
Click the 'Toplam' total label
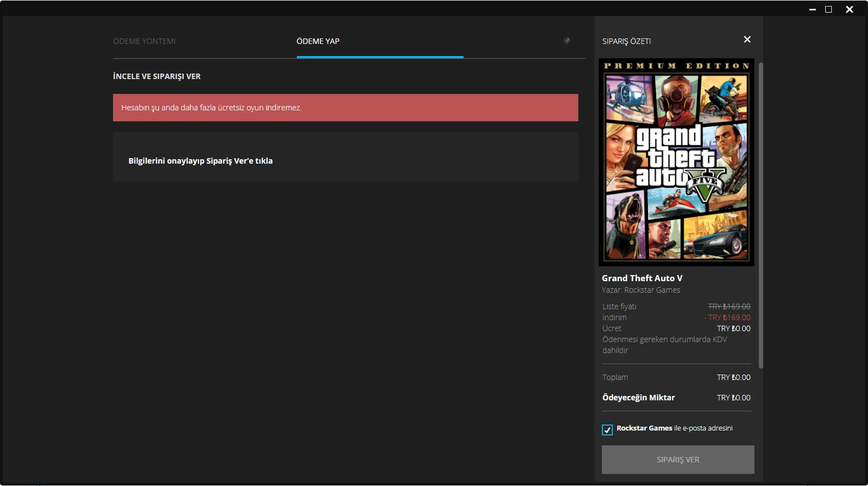(x=615, y=377)
